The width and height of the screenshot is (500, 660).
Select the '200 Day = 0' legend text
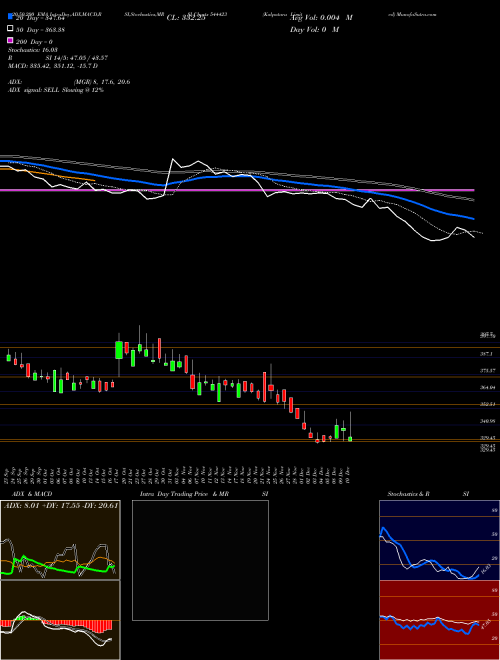(x=34, y=42)
